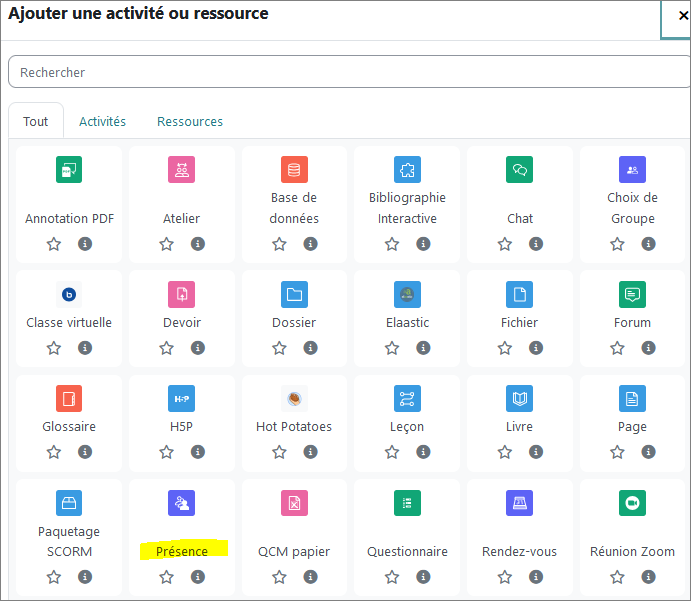Show Elaastic information panel

pyautogui.click(x=424, y=348)
